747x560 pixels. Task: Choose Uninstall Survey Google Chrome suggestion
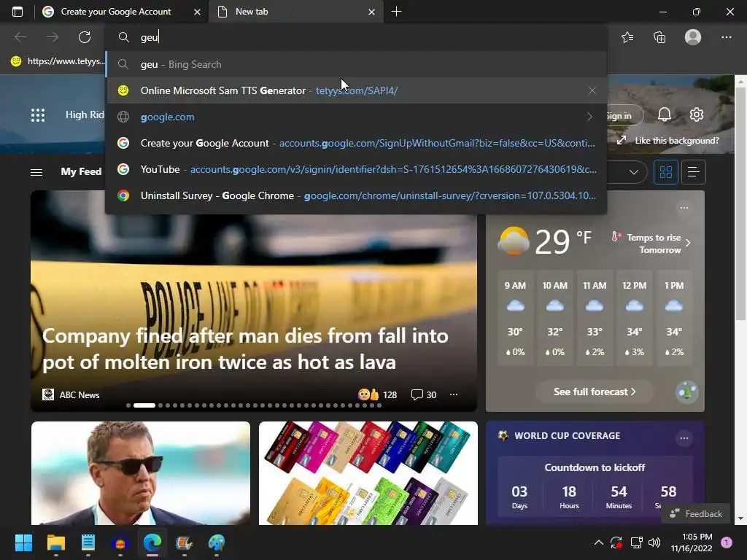pos(356,195)
